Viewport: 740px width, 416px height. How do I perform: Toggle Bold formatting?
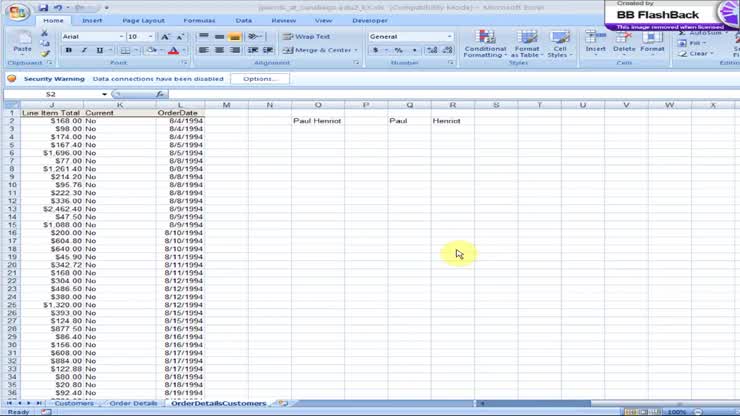[x=69, y=50]
